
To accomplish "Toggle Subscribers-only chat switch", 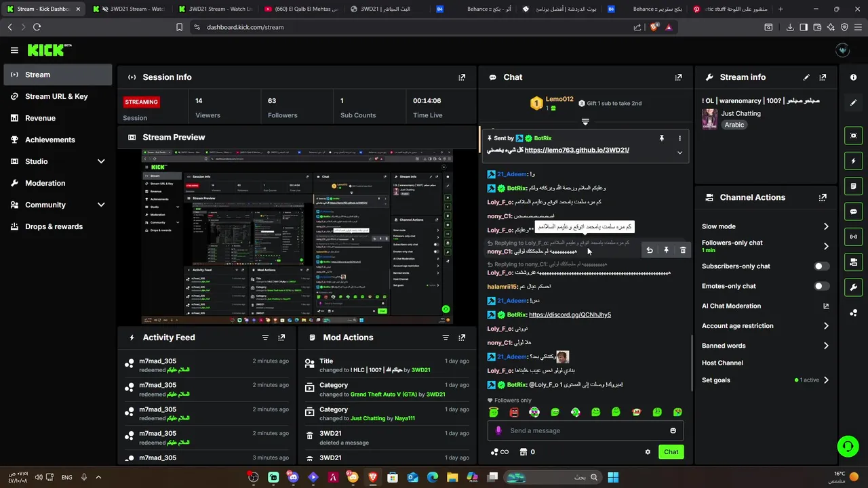I will pyautogui.click(x=821, y=266).
